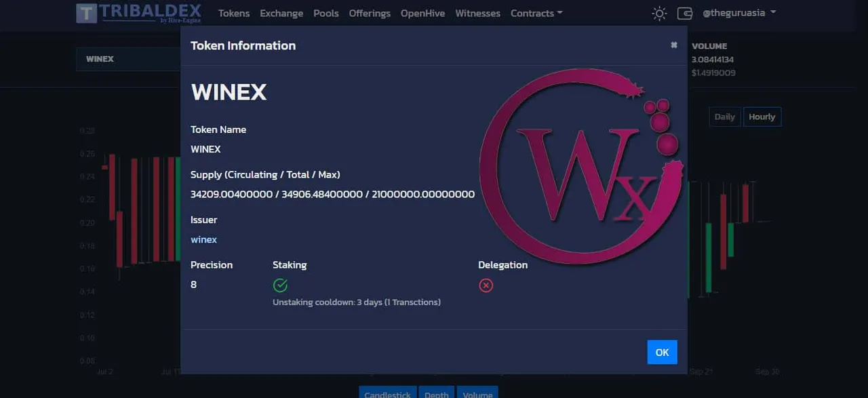
Task: Open the Tokens menu
Action: 234,13
